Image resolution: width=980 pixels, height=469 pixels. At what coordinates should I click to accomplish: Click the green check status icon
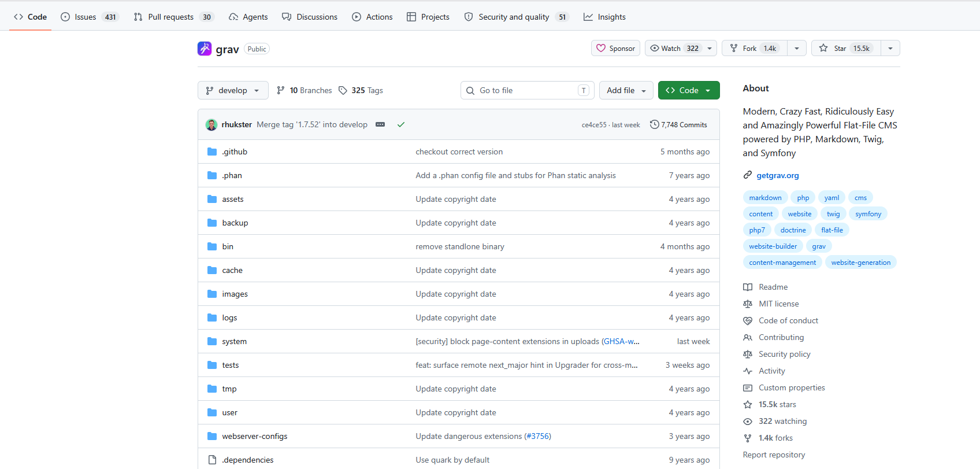pyautogui.click(x=400, y=124)
